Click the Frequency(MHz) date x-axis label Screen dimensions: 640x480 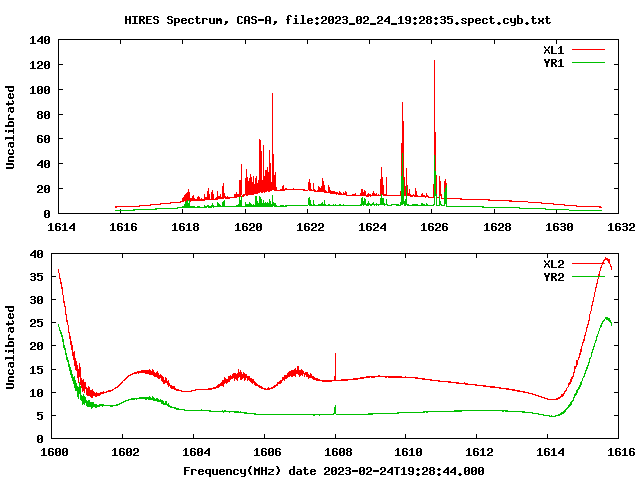coord(333,471)
